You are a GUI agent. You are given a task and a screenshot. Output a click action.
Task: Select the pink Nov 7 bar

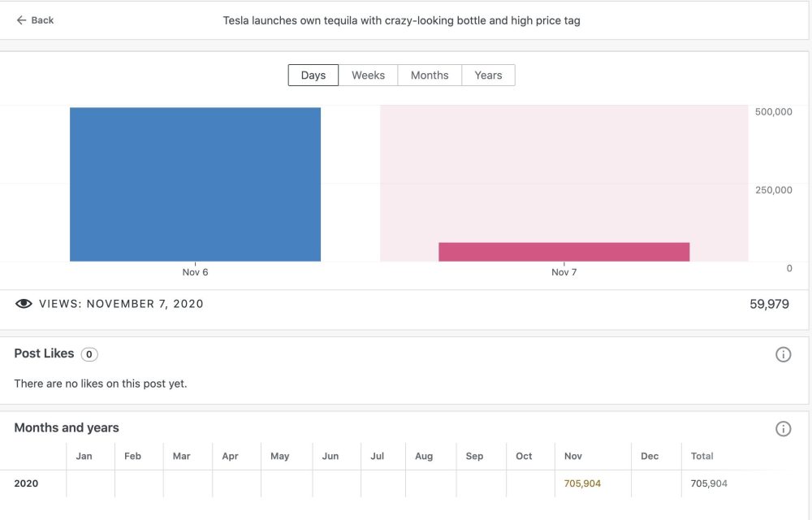point(564,252)
